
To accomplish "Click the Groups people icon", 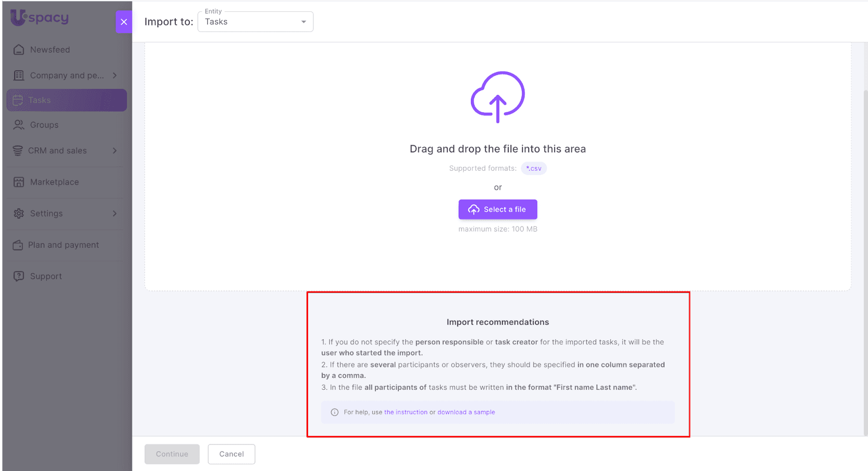I will (19, 125).
